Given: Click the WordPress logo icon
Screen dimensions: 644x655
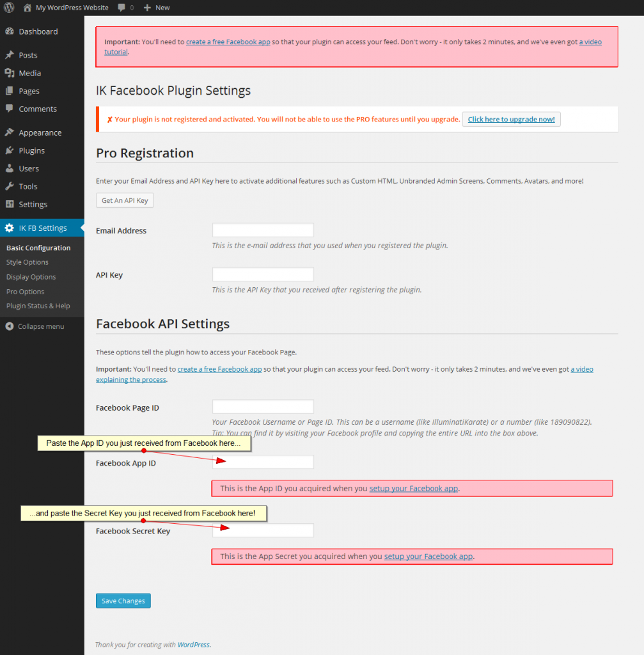Looking at the screenshot, I should (9, 8).
